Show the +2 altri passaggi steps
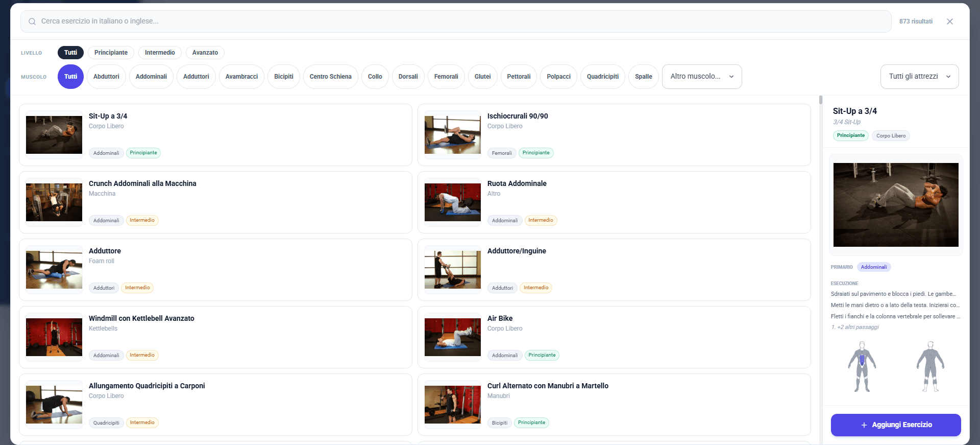This screenshot has height=445, width=980. (857, 327)
